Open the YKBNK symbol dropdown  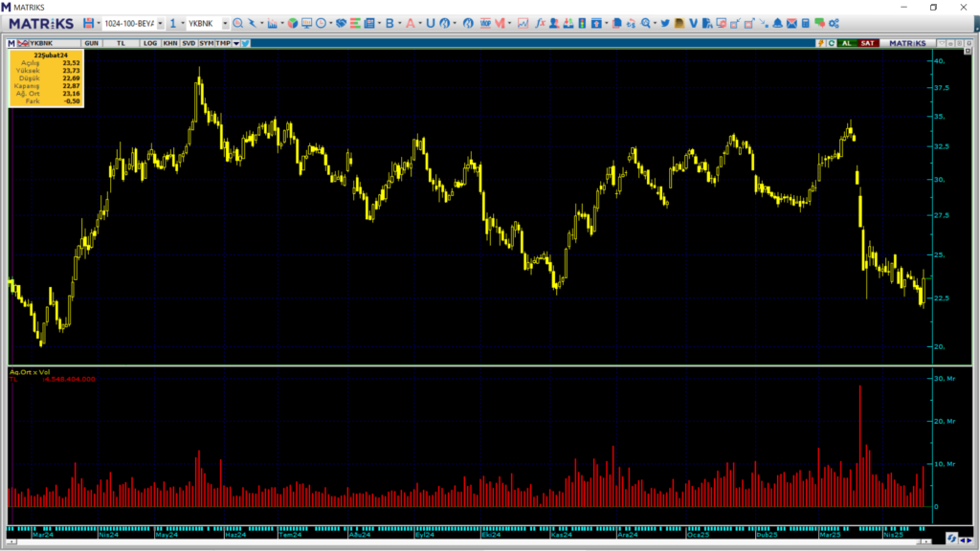coord(225,23)
